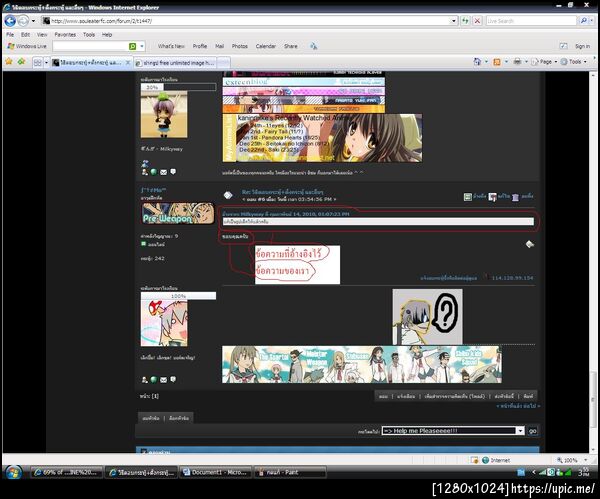Open the View menu
The image size is (600, 499).
(x=42, y=34)
